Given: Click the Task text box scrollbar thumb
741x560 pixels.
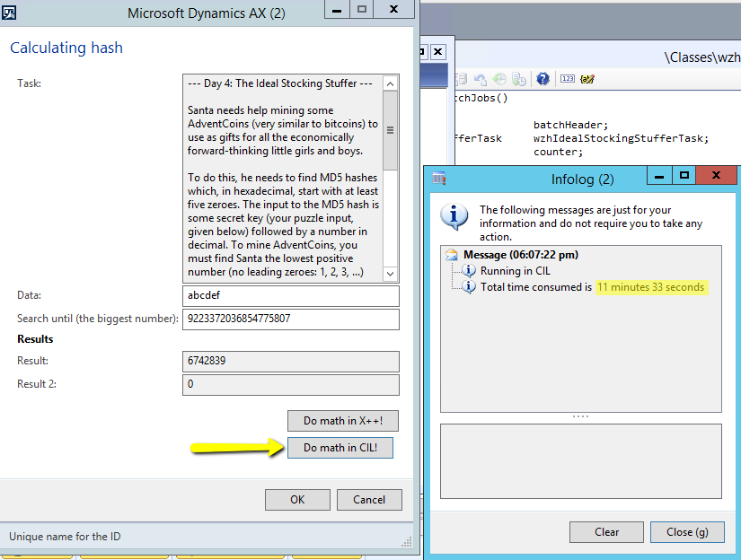Looking at the screenshot, I should pos(390,130).
